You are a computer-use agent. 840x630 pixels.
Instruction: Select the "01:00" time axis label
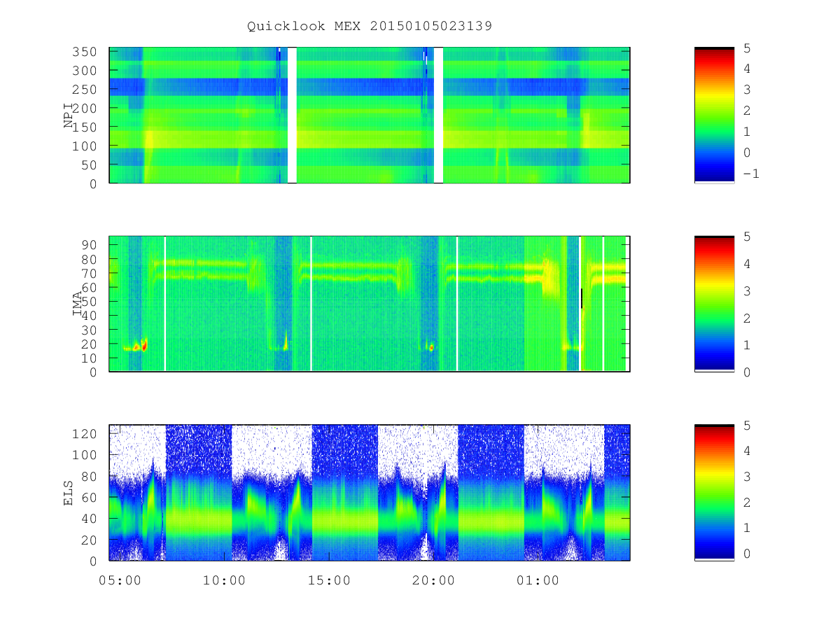[x=538, y=581]
